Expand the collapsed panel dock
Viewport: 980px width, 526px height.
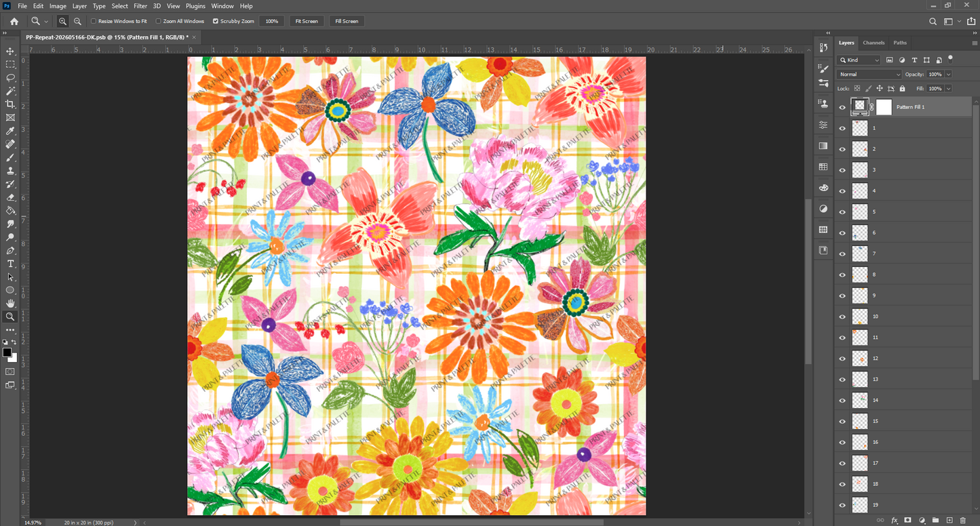(827, 33)
